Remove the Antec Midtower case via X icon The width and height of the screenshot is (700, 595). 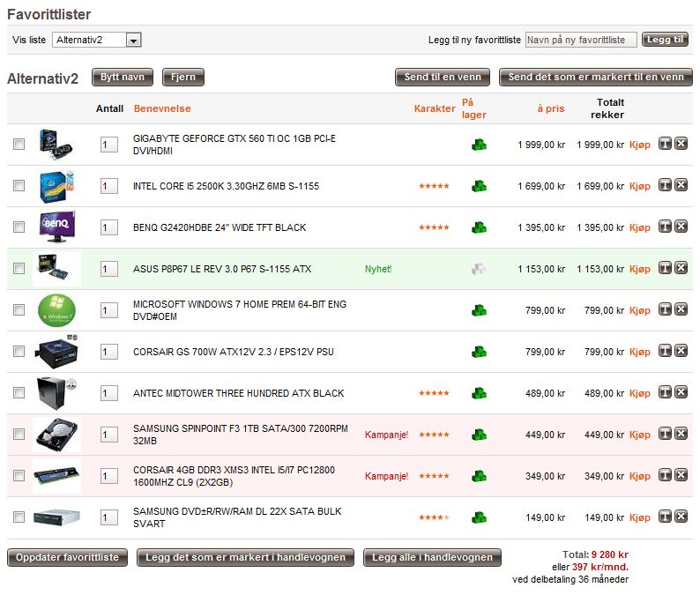681,392
